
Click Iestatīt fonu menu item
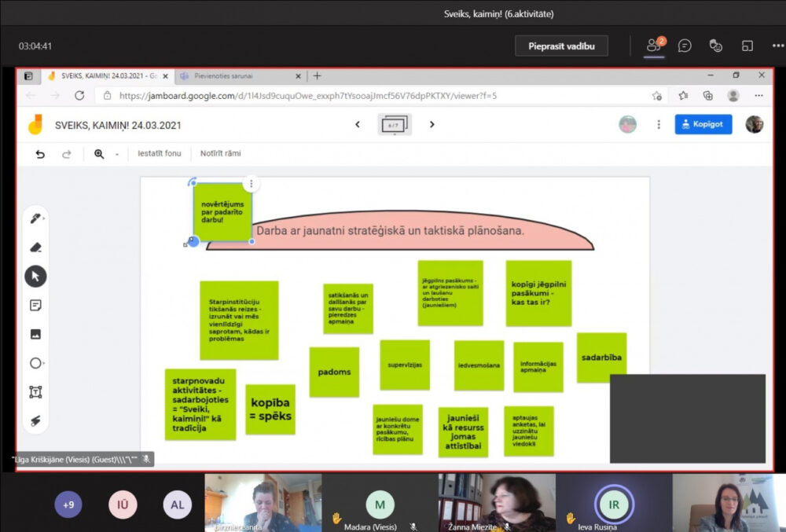pyautogui.click(x=160, y=154)
